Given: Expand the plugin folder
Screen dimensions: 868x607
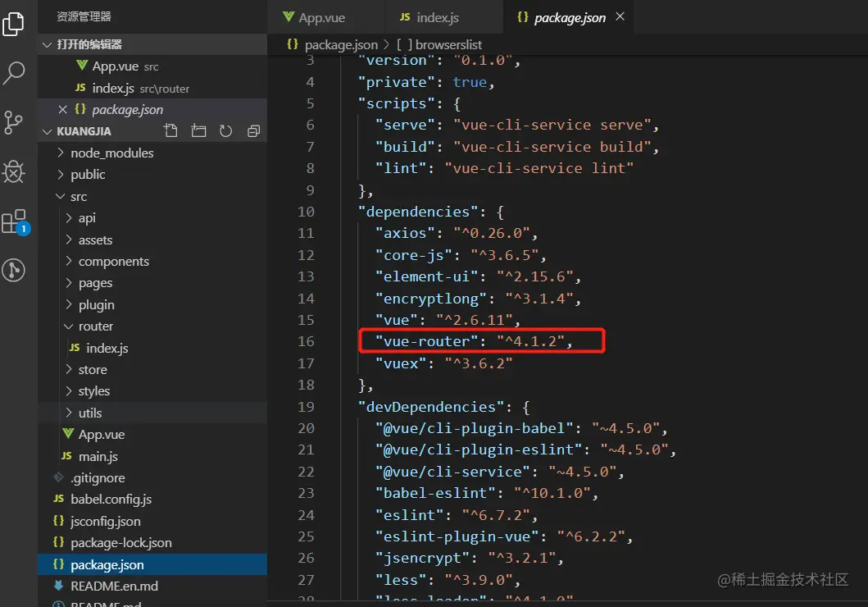Looking at the screenshot, I should click(x=69, y=304).
